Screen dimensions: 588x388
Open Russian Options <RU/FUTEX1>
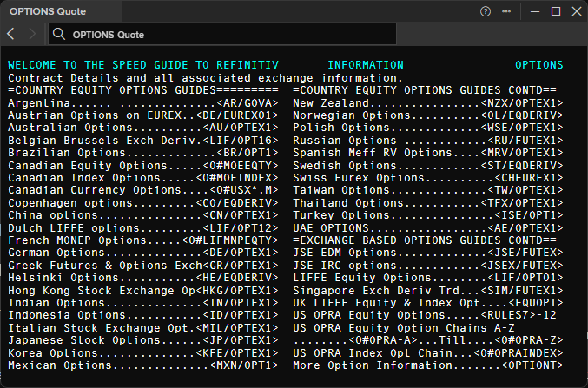[525, 141]
